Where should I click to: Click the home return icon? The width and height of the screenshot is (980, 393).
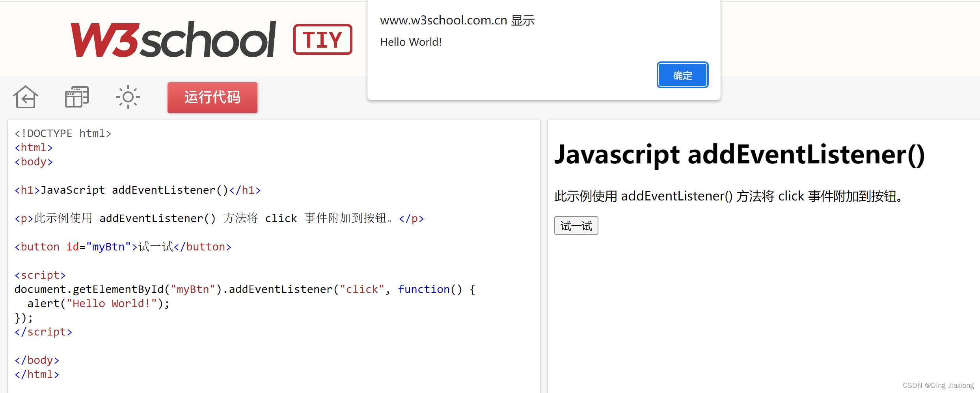pos(26,97)
